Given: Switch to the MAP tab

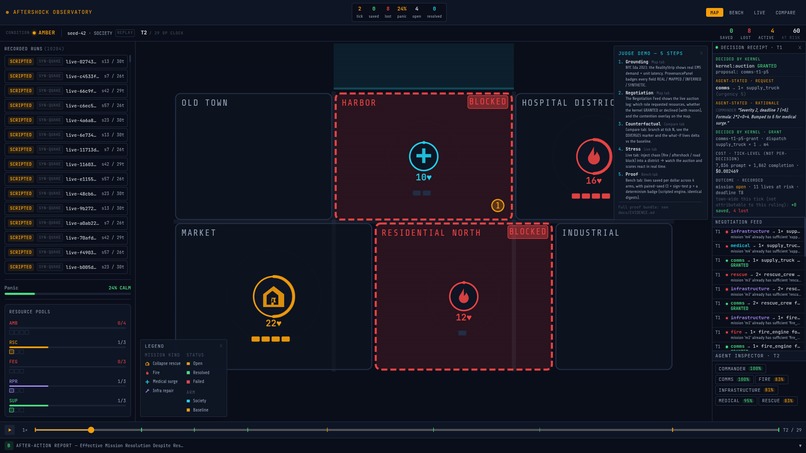Looking at the screenshot, I should 714,12.
